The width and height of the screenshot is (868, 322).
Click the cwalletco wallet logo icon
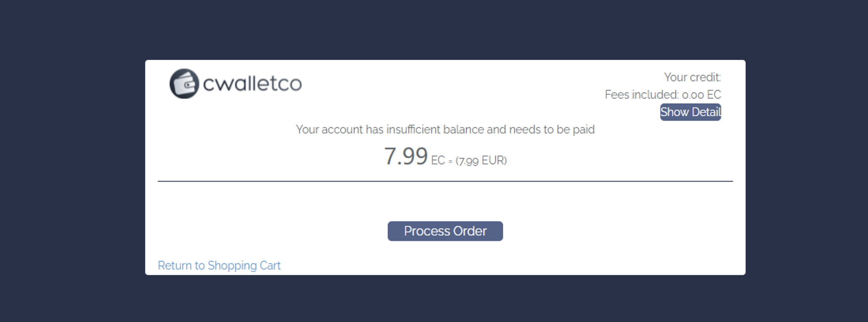[184, 84]
